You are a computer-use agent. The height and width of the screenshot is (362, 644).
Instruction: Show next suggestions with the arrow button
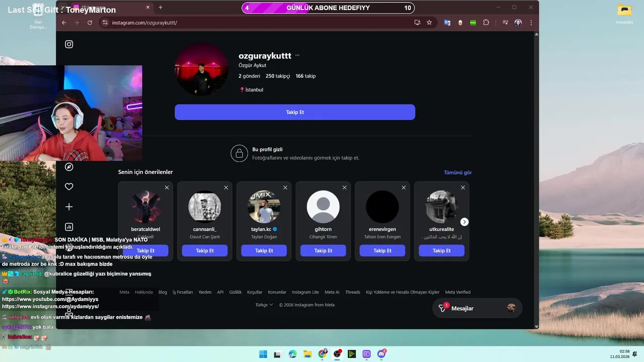click(x=464, y=222)
